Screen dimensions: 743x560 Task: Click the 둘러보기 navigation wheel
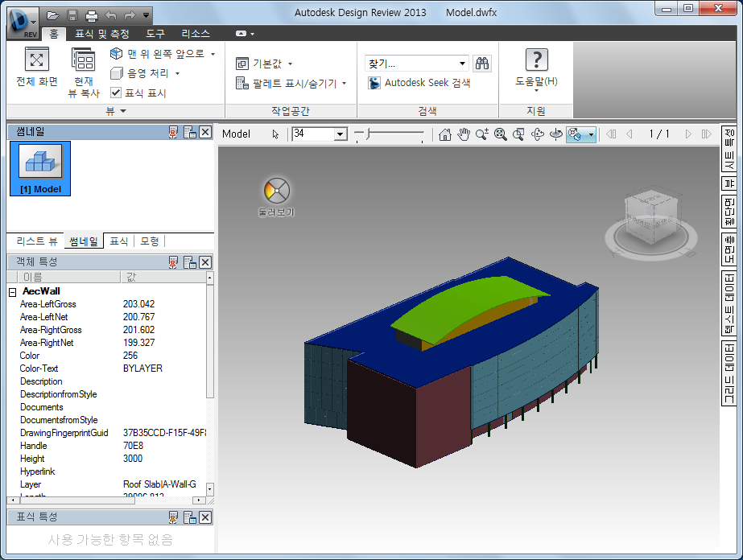[x=277, y=191]
